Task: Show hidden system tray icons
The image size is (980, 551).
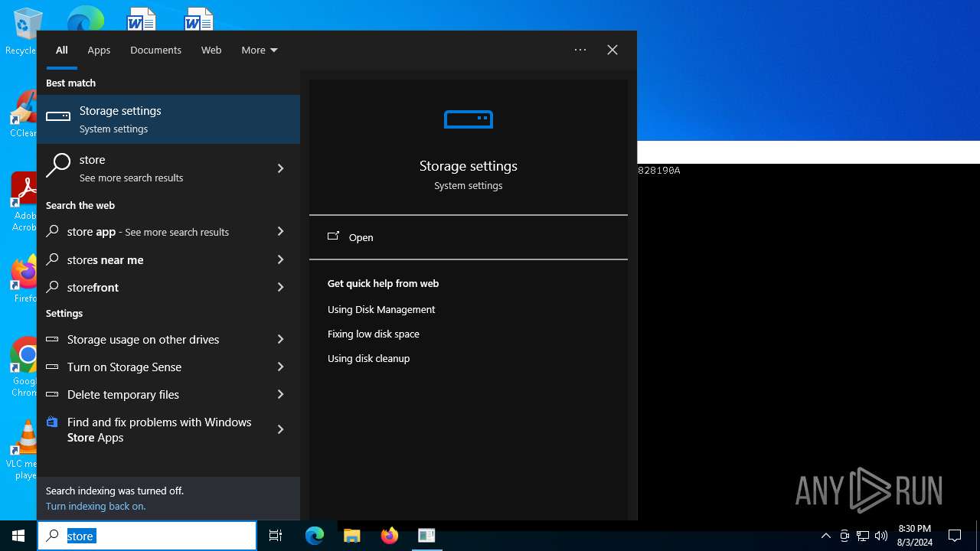Action: [x=825, y=536]
